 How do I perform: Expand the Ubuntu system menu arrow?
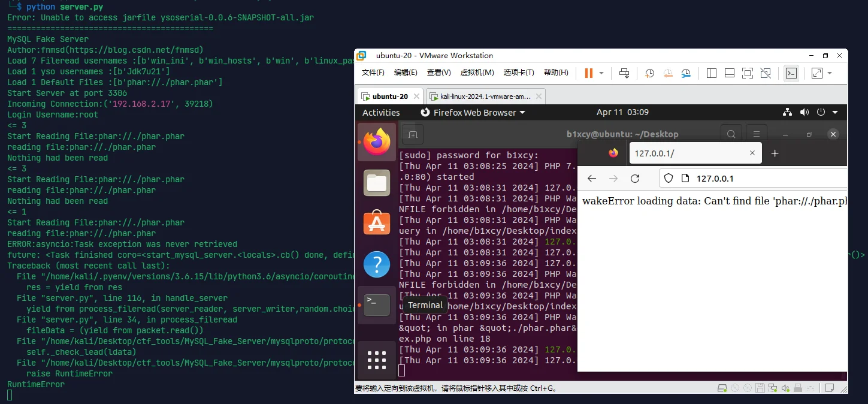click(x=835, y=113)
